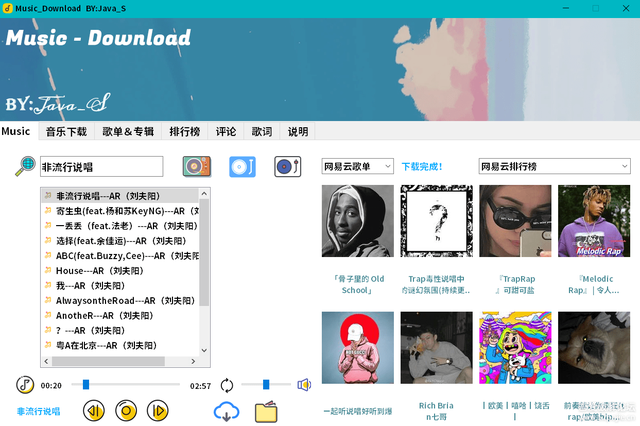Click the horizontal scrollbar left arrow
Screen dimensions: 640x426
click(46, 361)
